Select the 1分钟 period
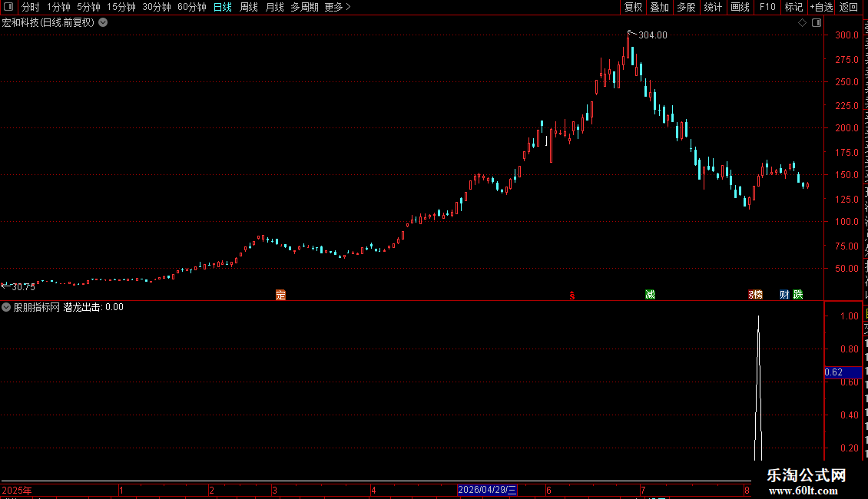This screenshot has width=868, height=499. click(58, 7)
